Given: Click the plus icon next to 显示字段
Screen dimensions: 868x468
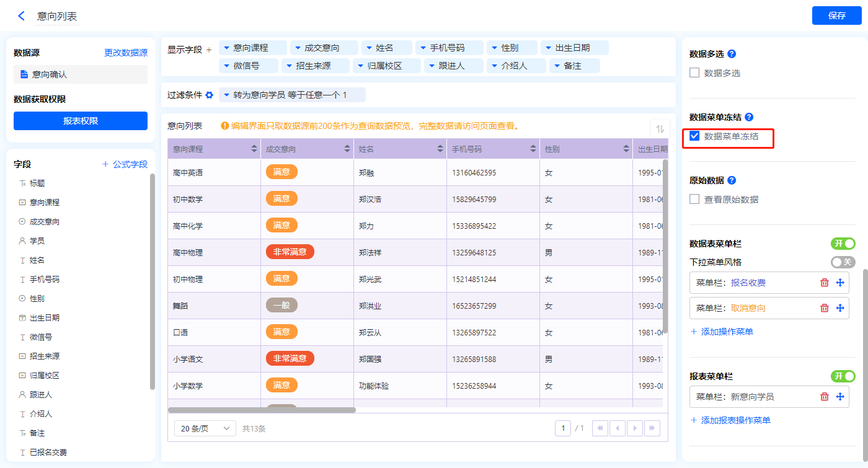Looking at the screenshot, I should coord(209,50).
